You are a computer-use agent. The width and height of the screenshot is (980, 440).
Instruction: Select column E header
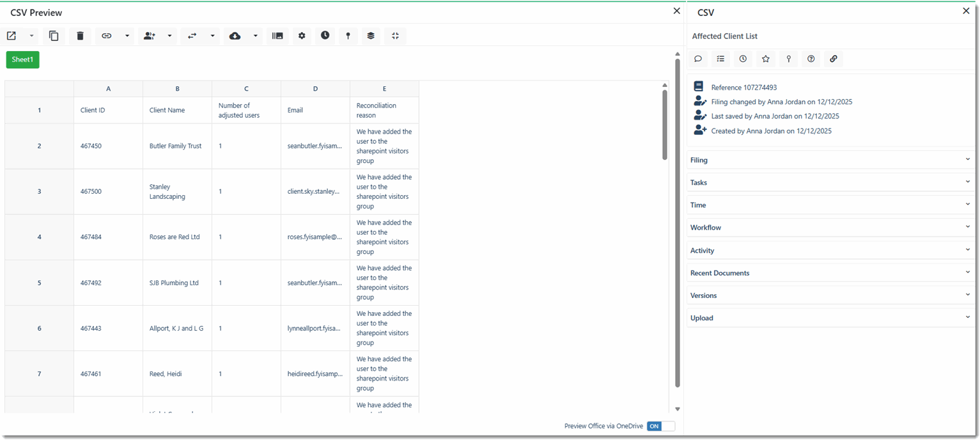pos(384,89)
